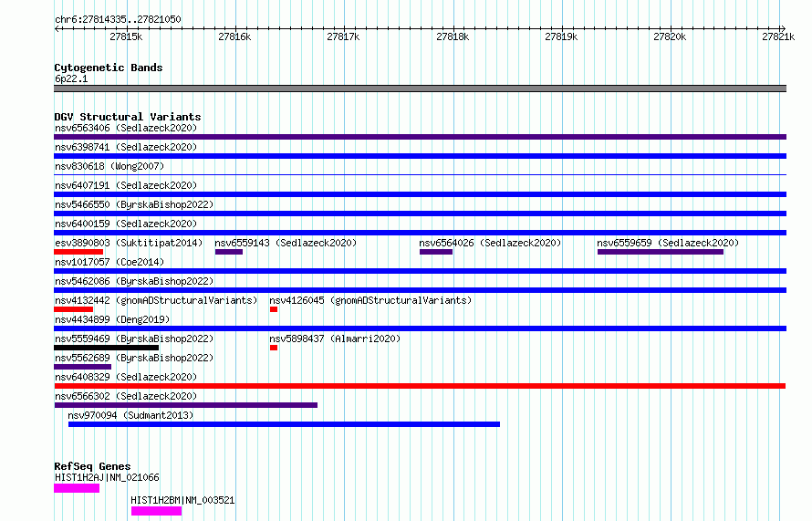This screenshot has width=812, height=521.
Task: Select the blue nsv970094 variant bar
Action: (x=285, y=424)
